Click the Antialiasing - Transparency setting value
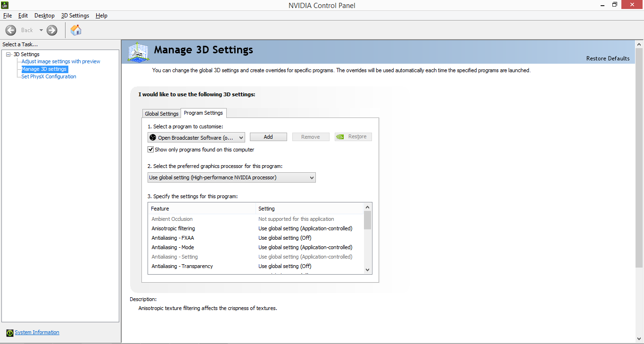 (285, 266)
